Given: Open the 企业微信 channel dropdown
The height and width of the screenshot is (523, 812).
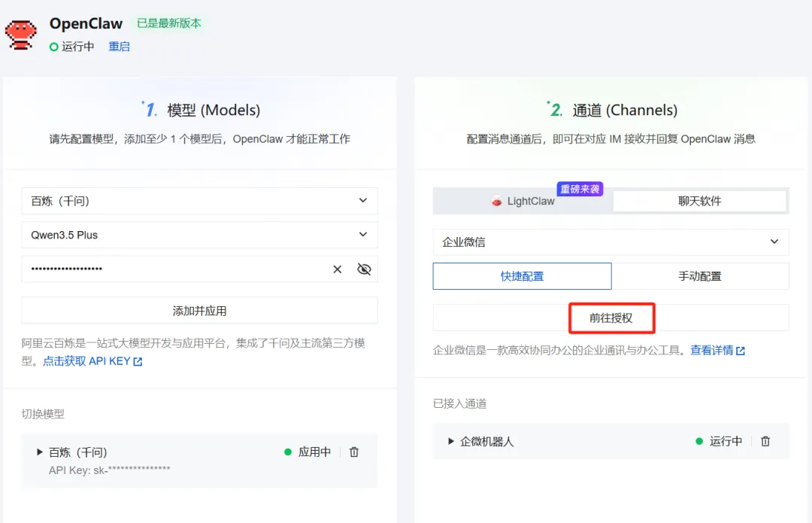Looking at the screenshot, I should [611, 242].
